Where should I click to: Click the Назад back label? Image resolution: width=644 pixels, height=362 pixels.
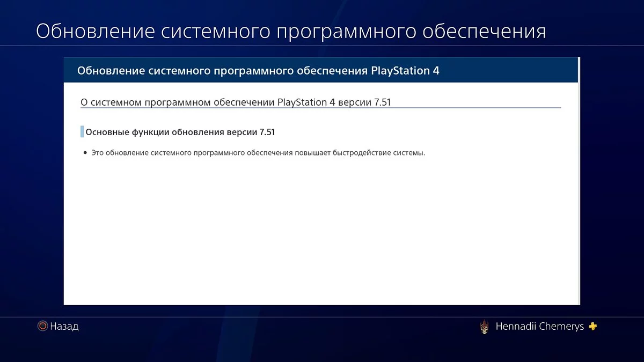(64, 326)
